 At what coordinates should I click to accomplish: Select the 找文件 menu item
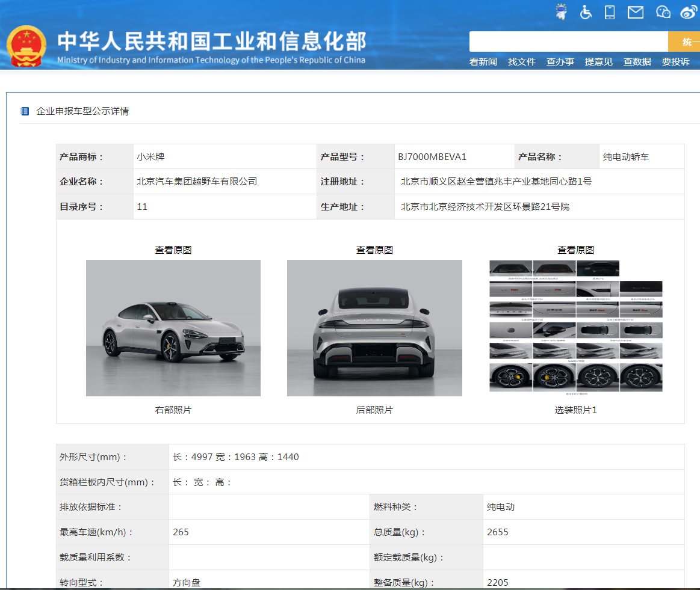tap(521, 62)
